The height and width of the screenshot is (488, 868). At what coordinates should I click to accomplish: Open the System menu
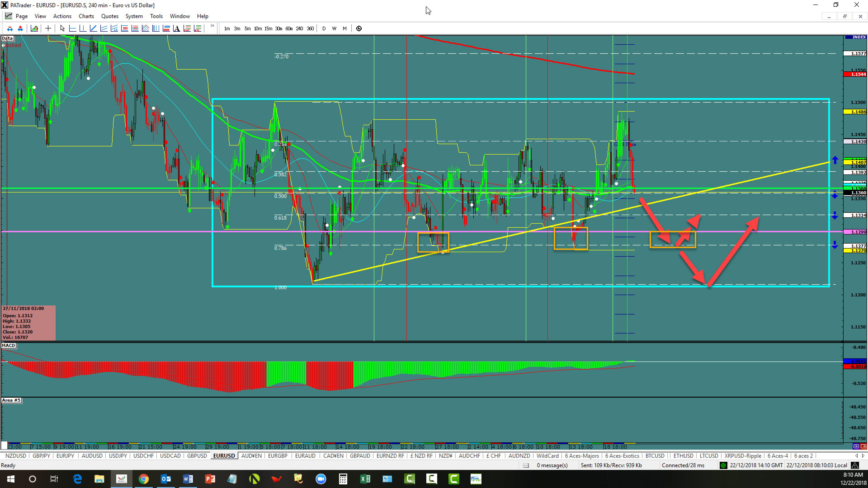tap(134, 16)
